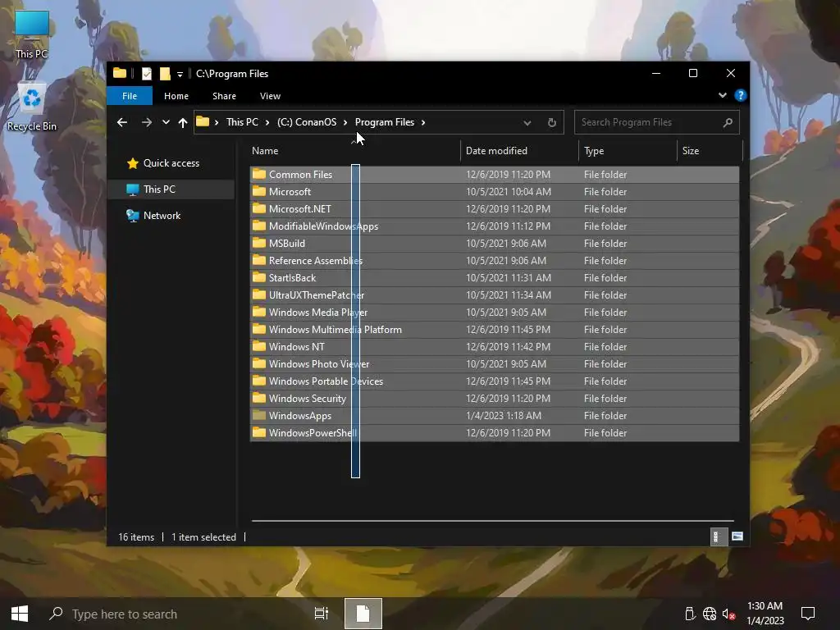The width and height of the screenshot is (840, 630).
Task: Switch to the View ribbon tab
Action: click(x=270, y=96)
